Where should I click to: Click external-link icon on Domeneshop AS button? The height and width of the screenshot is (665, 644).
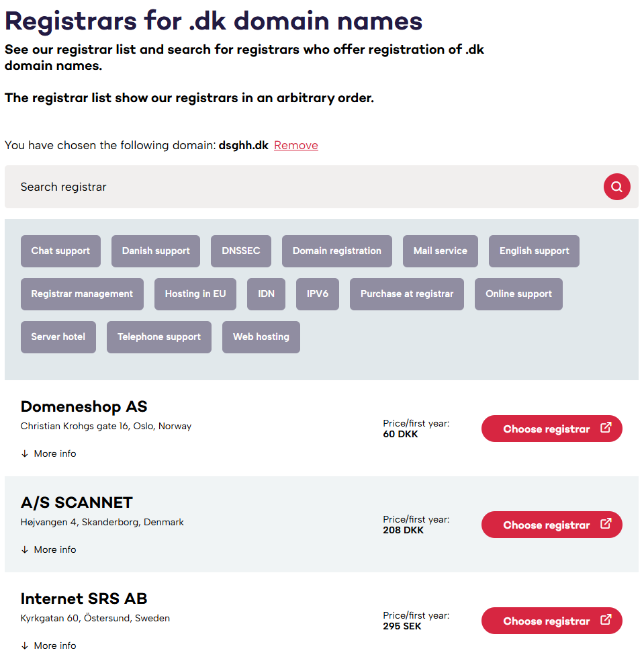click(606, 428)
